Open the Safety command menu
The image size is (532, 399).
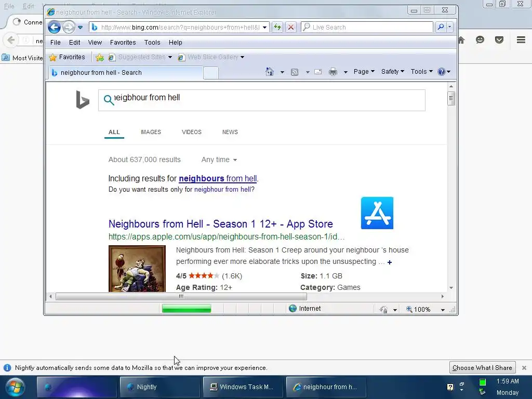coord(393,72)
